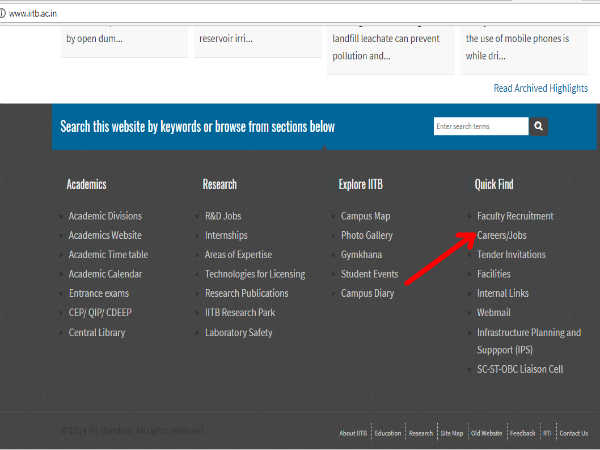Click the search magnifier button

click(538, 126)
